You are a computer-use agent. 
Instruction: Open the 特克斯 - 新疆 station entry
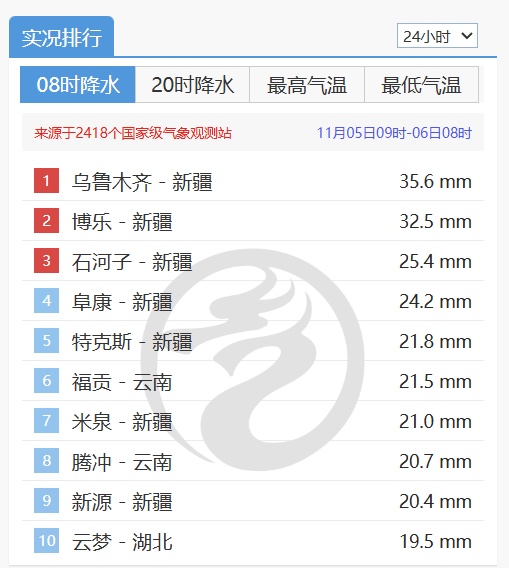pyautogui.click(x=132, y=342)
